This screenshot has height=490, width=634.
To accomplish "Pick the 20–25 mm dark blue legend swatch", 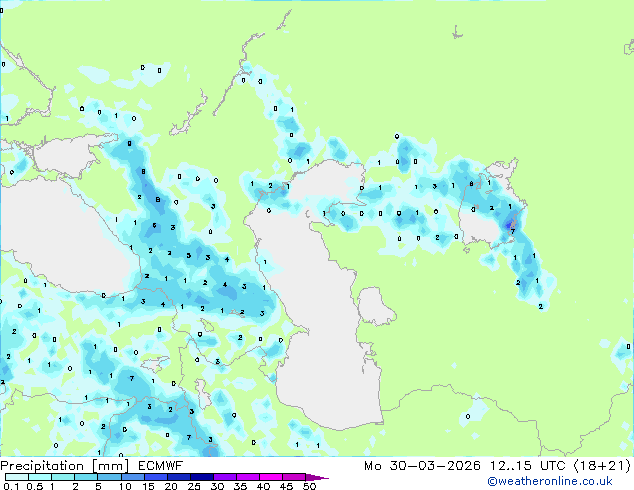I will coord(179,477).
